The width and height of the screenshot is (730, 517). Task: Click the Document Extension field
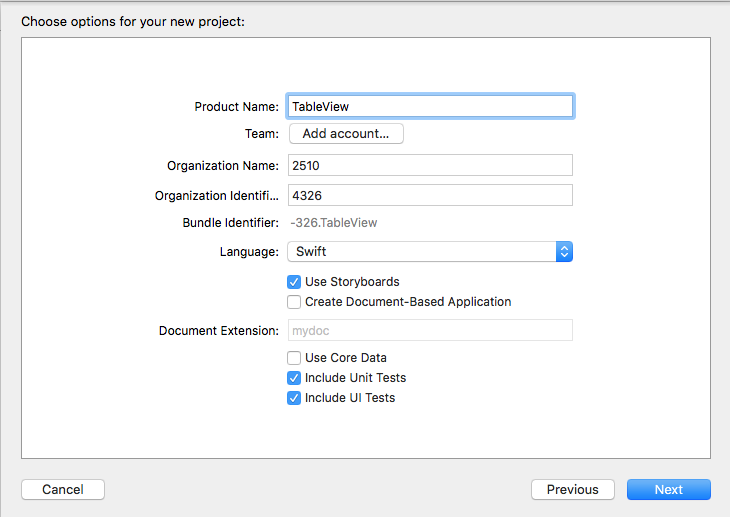[x=430, y=330]
